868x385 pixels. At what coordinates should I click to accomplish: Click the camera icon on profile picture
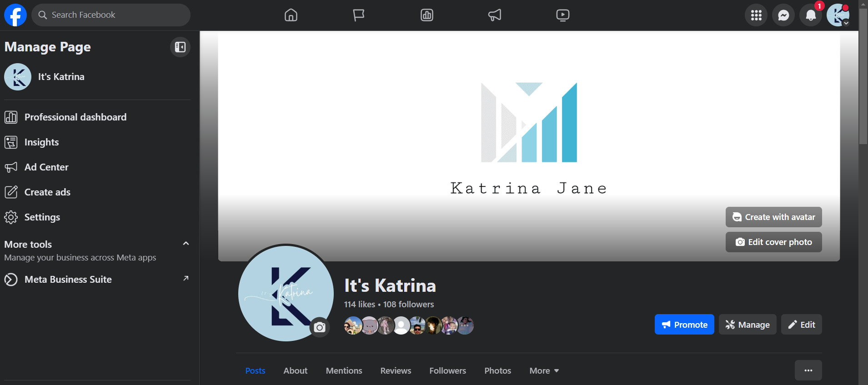click(320, 327)
